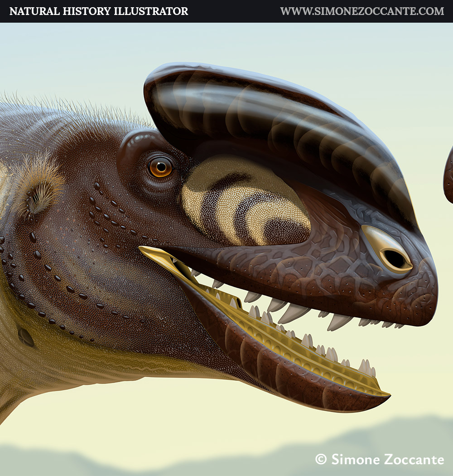This screenshot has height=476, width=453.
Task: Click the copyright symbol in the watermark
Action: coord(321,459)
